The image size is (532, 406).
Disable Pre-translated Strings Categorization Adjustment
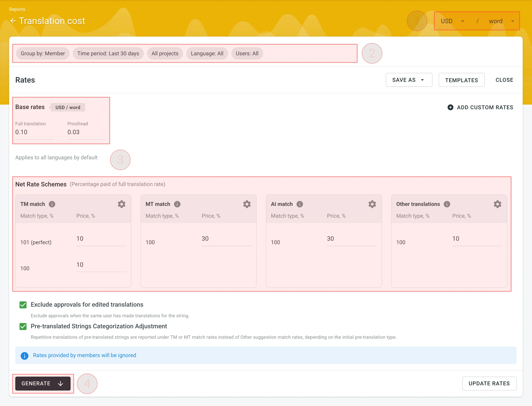[23, 327]
